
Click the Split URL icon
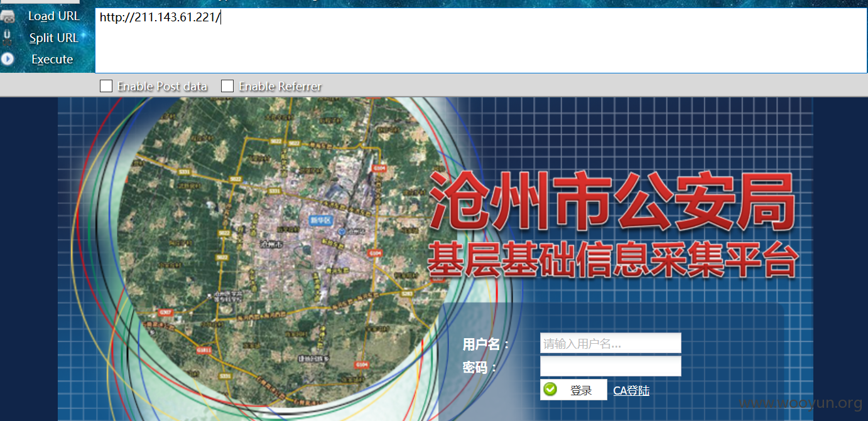point(8,38)
